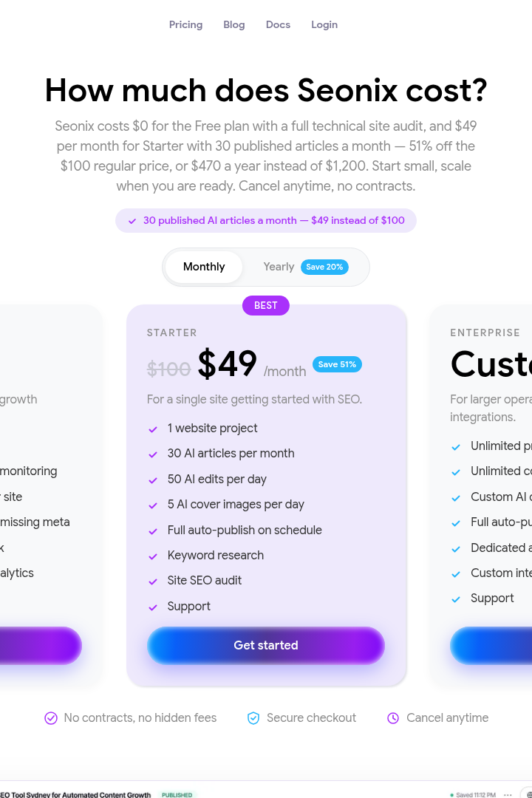The image size is (532, 798).
Task: Click the clock icon beside Cancel anytime
Action: [393, 718]
